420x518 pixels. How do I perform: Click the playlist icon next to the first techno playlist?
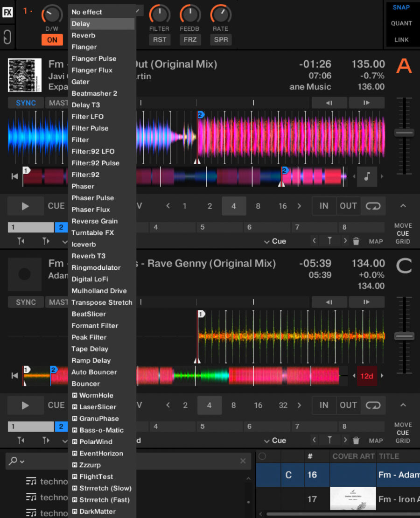pyautogui.click(x=31, y=481)
